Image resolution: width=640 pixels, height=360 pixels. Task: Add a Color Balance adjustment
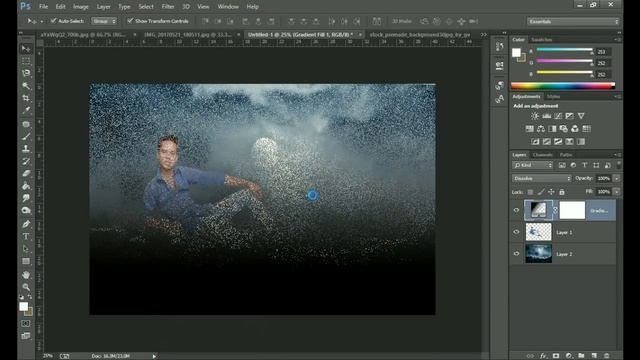point(541,129)
